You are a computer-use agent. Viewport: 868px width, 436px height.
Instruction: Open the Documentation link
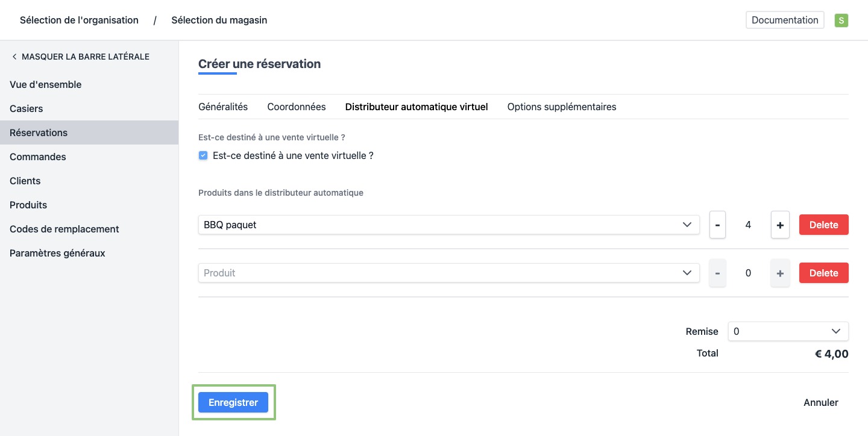click(x=785, y=20)
